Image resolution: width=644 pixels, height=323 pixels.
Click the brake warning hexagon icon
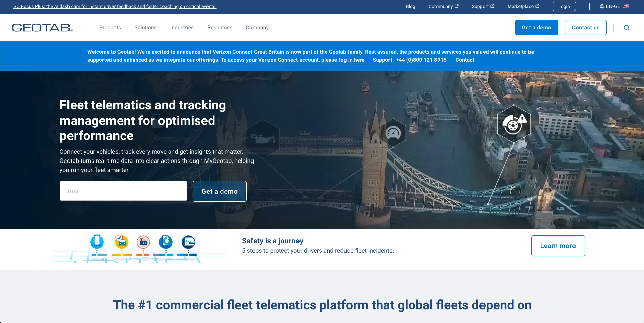click(x=514, y=124)
